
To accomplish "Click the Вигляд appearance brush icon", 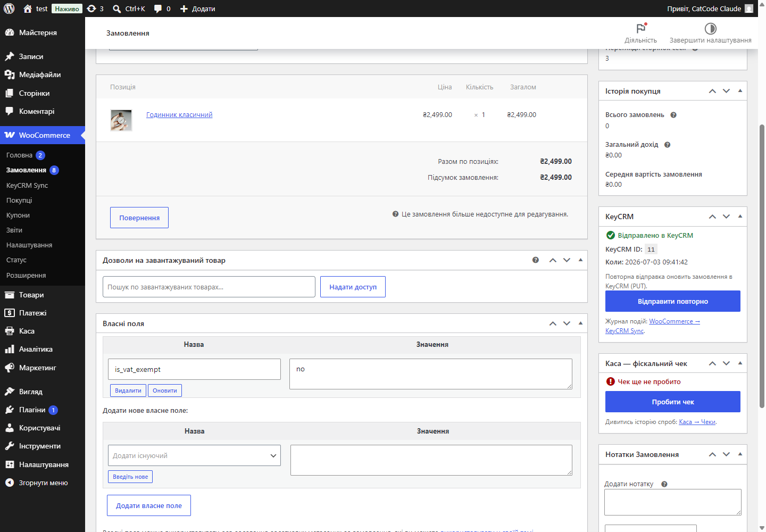I will coord(10,392).
